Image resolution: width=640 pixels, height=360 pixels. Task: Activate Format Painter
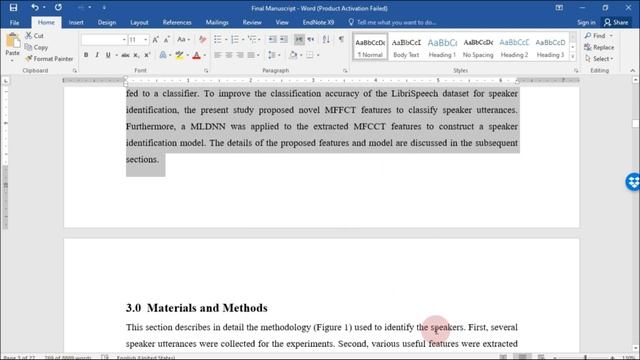click(49, 59)
